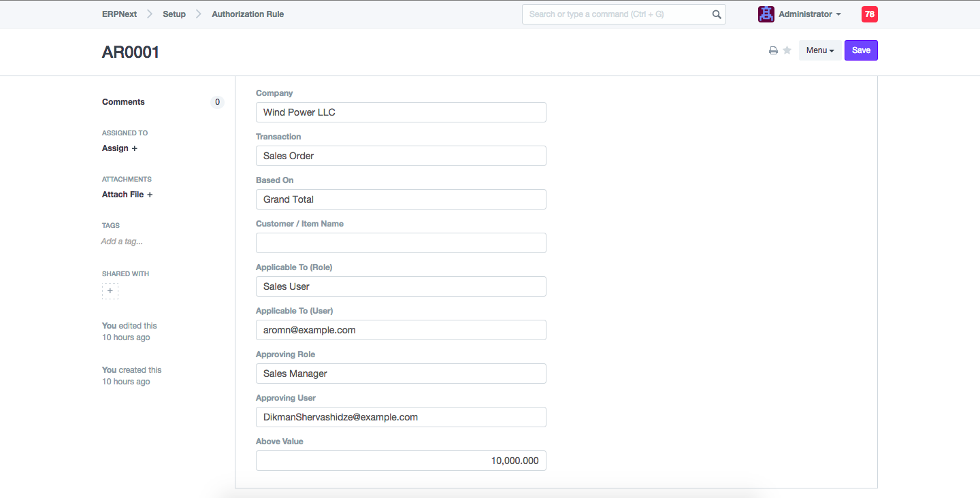
Task: Star this document as favorite
Action: point(787,50)
